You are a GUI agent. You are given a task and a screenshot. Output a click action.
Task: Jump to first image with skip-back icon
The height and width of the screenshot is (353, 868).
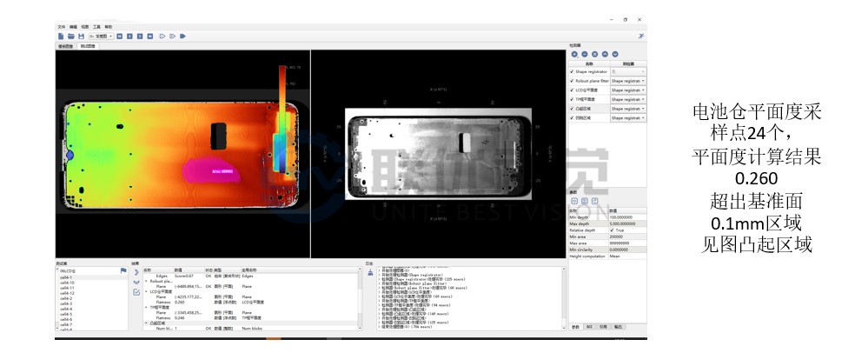(119, 36)
